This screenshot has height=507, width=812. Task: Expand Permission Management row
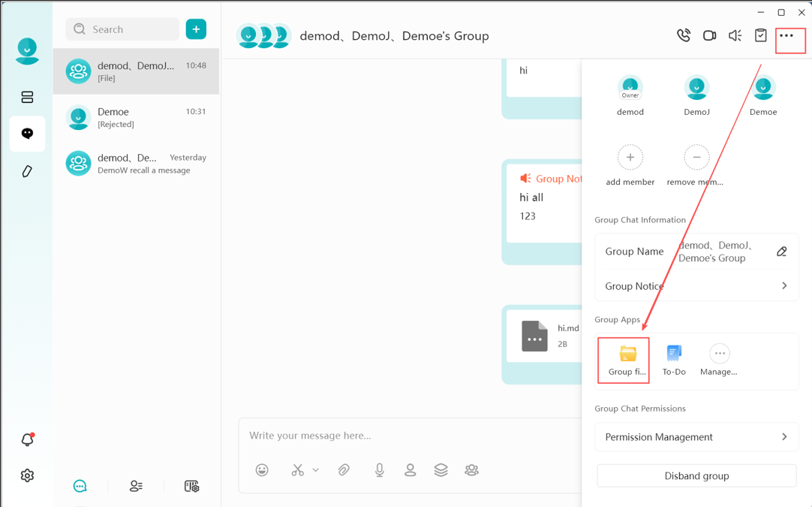tap(696, 437)
